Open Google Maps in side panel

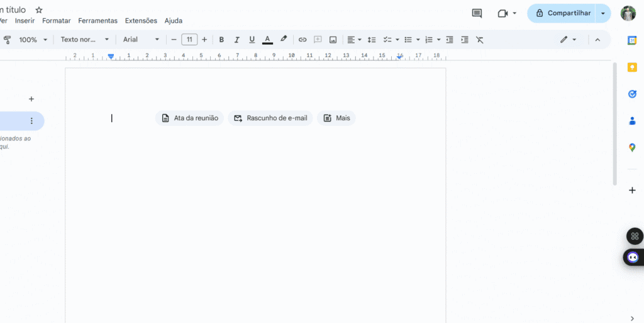click(632, 147)
